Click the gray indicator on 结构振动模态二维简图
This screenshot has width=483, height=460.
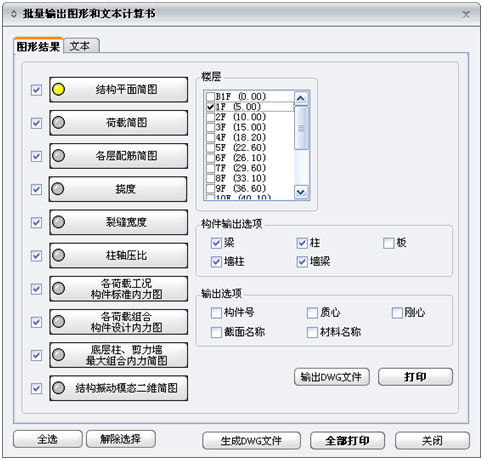pyautogui.click(x=59, y=388)
